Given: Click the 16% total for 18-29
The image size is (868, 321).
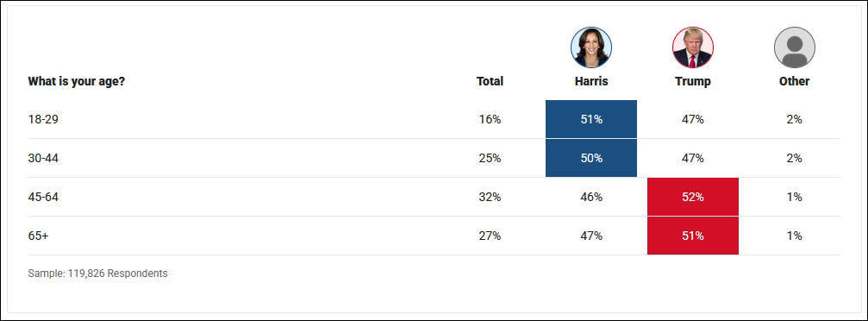Looking at the screenshot, I should pyautogui.click(x=490, y=119).
